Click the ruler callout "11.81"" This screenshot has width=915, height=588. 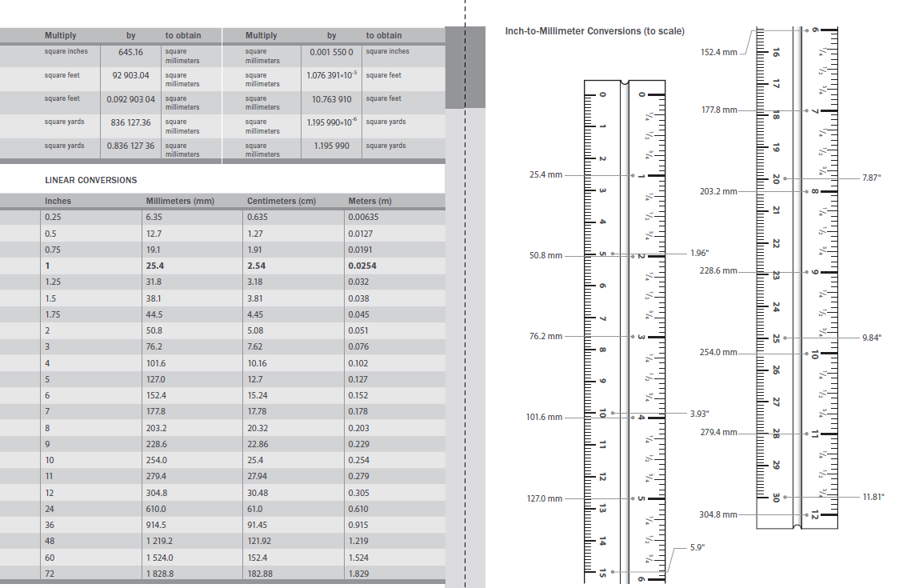873,498
